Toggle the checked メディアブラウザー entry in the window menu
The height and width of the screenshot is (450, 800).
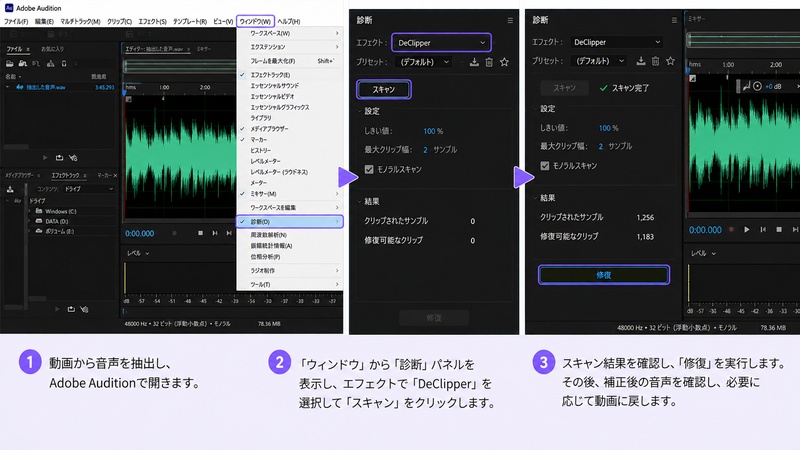coord(269,129)
